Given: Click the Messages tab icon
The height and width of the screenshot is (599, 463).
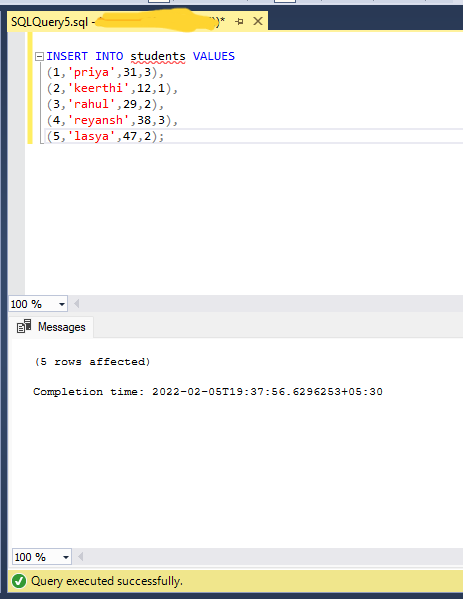Looking at the screenshot, I should (x=24, y=327).
